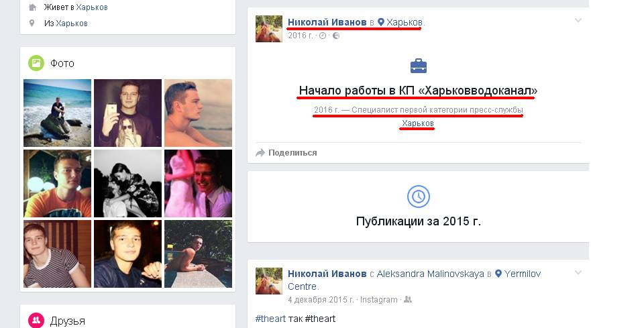Click the green Фото section icon

coord(36,63)
